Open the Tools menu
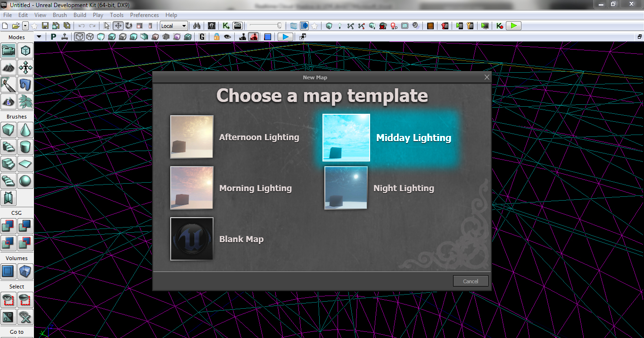 [116, 15]
